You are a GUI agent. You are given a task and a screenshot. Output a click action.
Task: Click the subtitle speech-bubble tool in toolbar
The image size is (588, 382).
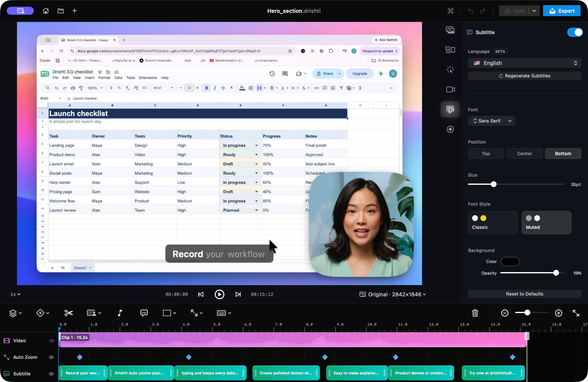[x=144, y=313]
